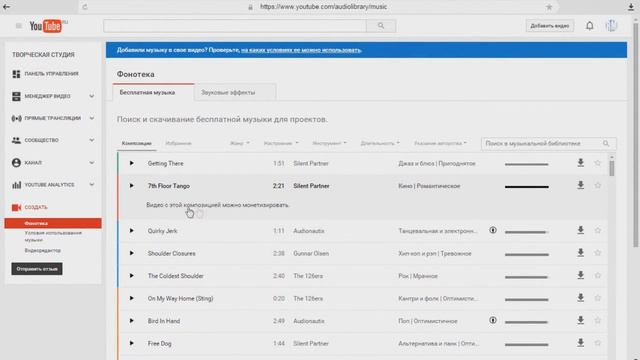The width and height of the screenshot is (640, 360).
Task: Open usage terms link in blue banner
Action: tap(301, 50)
